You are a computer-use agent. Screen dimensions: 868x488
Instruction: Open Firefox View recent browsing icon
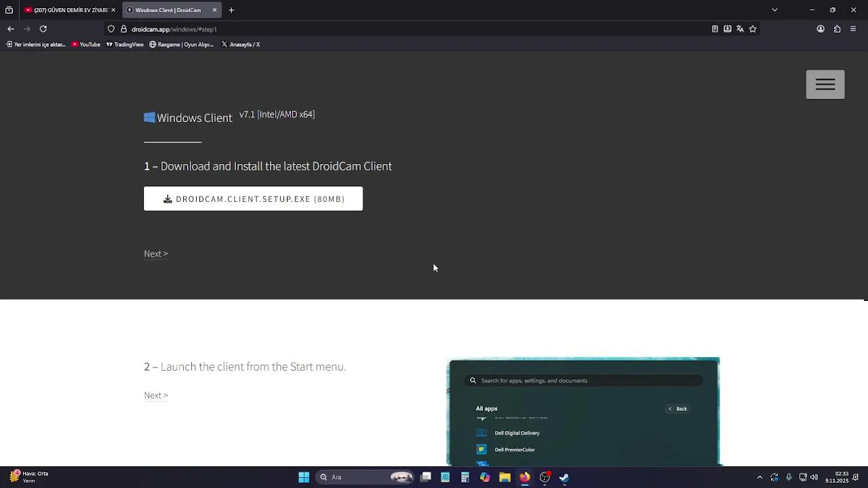coord(9,10)
